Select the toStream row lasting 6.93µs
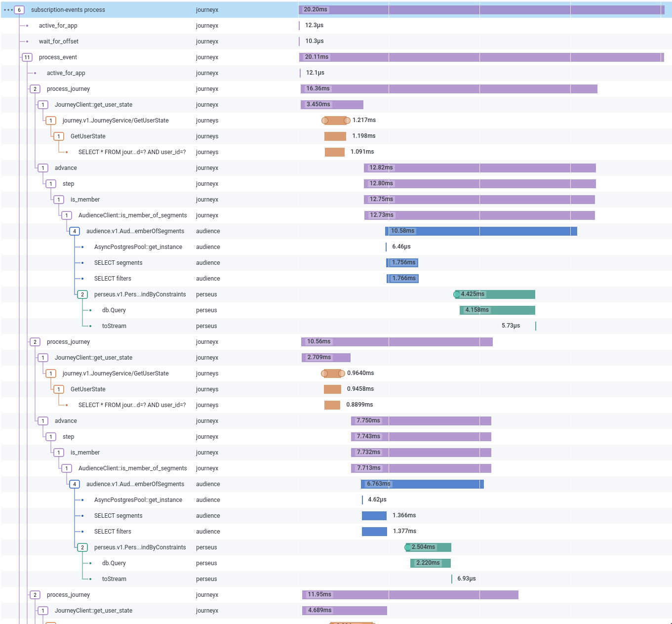Viewport: 672px width, 624px height. coord(336,579)
